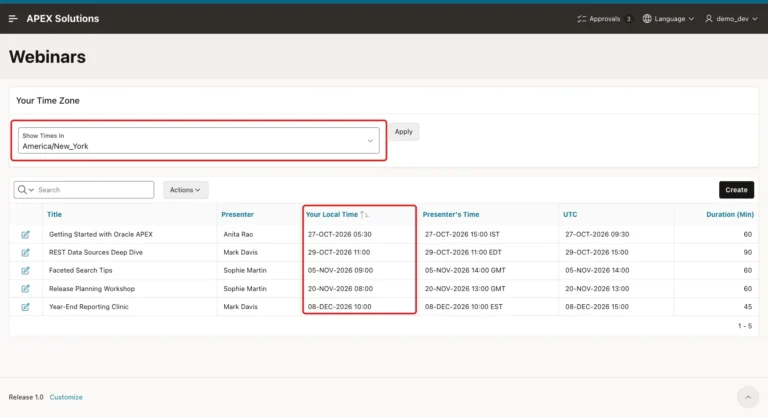The image size is (768, 417).
Task: Focus the report Search field
Action: point(94,190)
